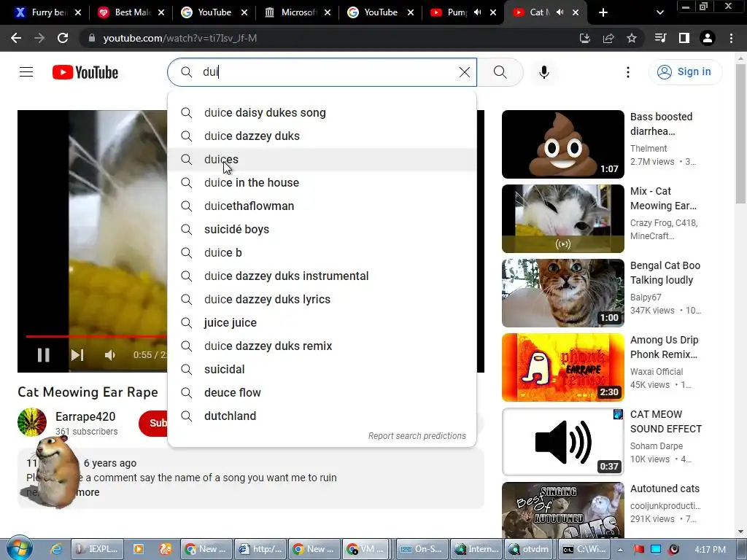747x560 pixels.
Task: Open CAT MEOW SOUND EFFECT video title
Action: tap(665, 421)
